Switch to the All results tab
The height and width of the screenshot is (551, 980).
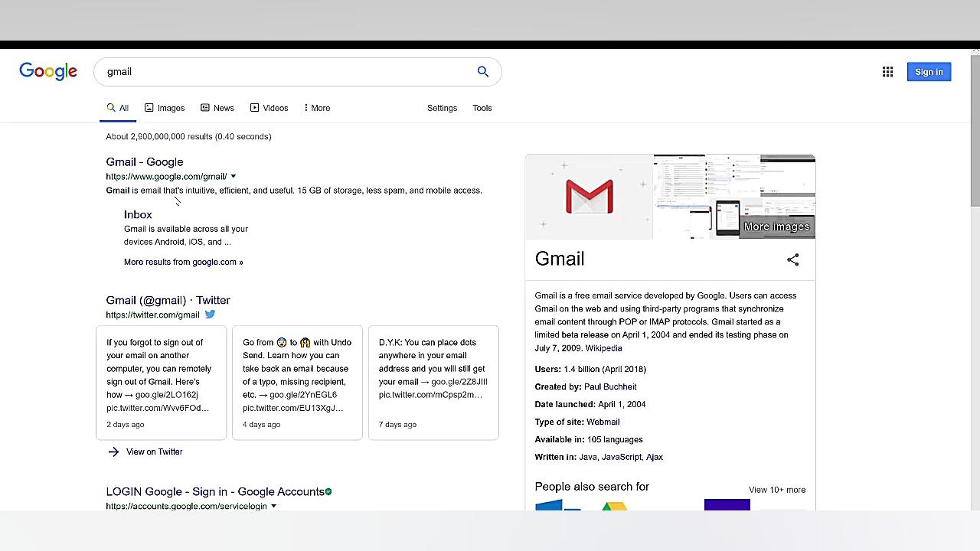pyautogui.click(x=118, y=108)
